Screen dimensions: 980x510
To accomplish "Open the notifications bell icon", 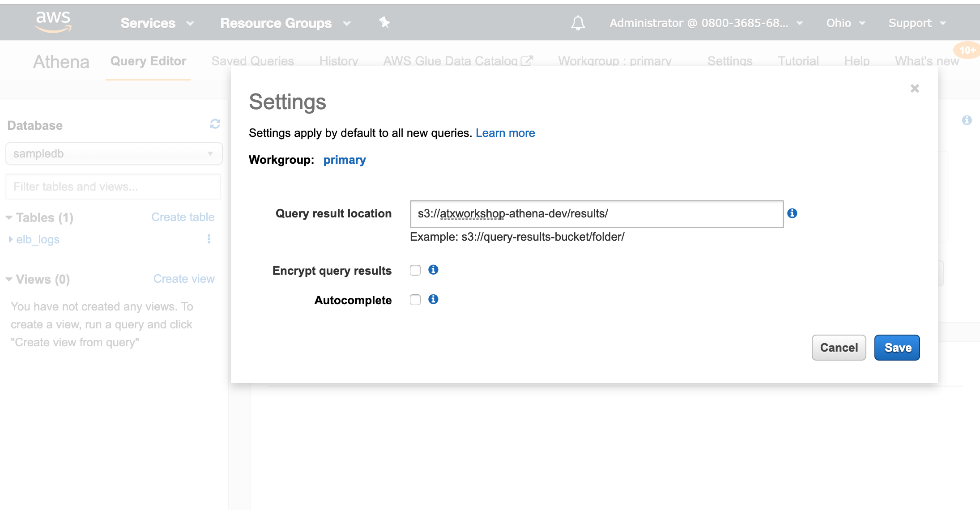I will 578,23.
